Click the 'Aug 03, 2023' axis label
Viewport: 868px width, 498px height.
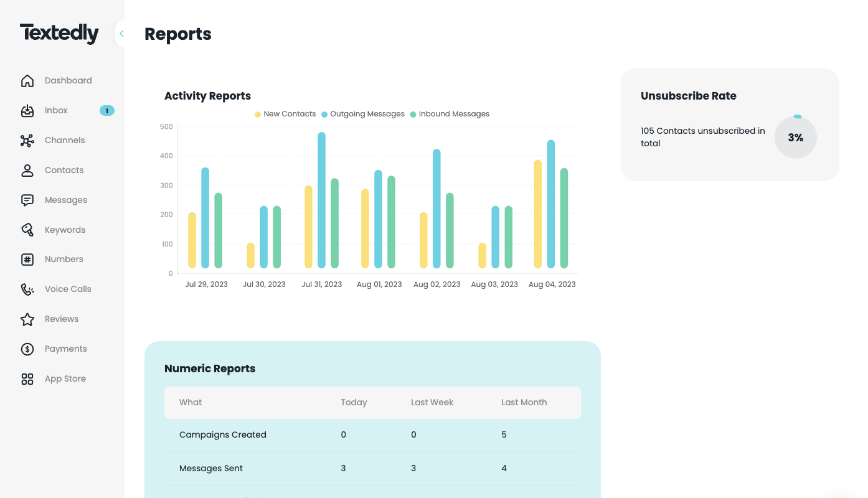494,284
